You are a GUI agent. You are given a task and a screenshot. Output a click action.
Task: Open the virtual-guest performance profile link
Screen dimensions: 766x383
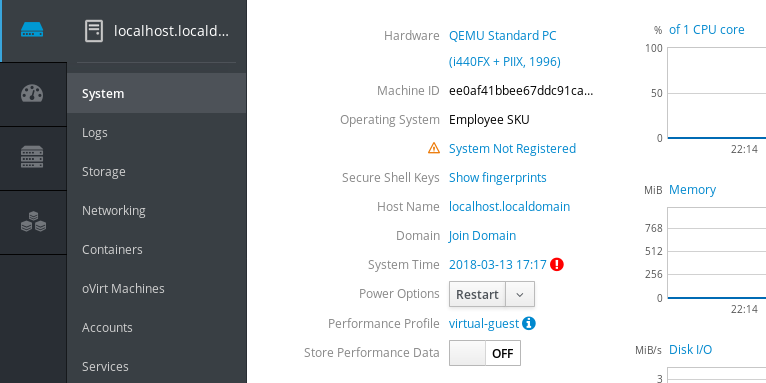[484, 324]
